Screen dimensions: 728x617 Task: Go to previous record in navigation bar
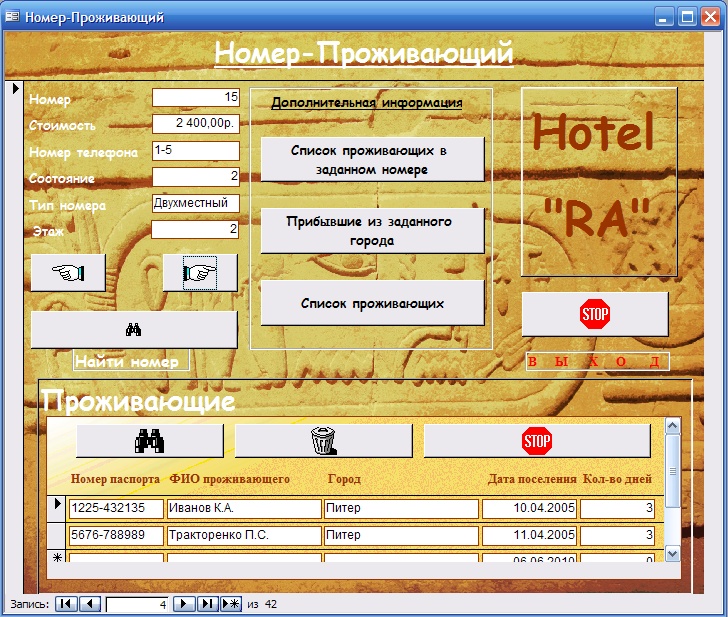click(x=90, y=604)
